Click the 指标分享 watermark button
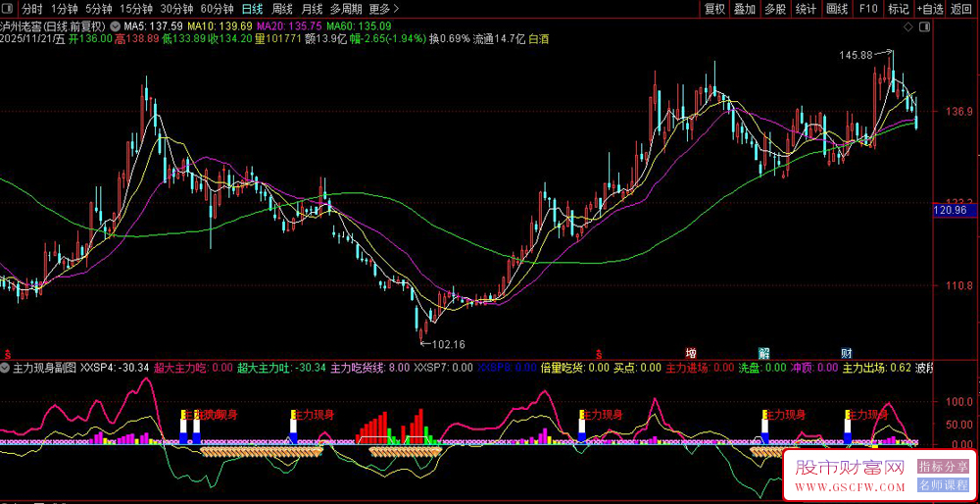Viewport: 980px width, 504px height. [x=942, y=467]
